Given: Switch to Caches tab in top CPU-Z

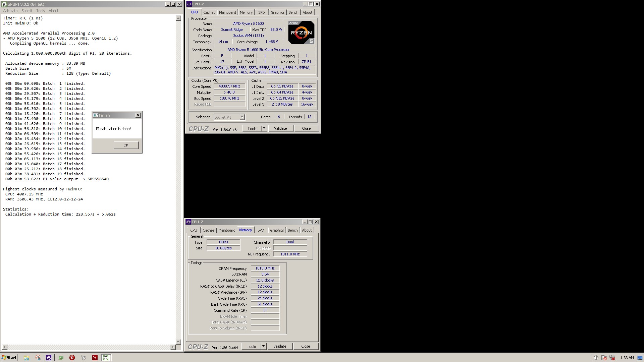Looking at the screenshot, I should [209, 12].
